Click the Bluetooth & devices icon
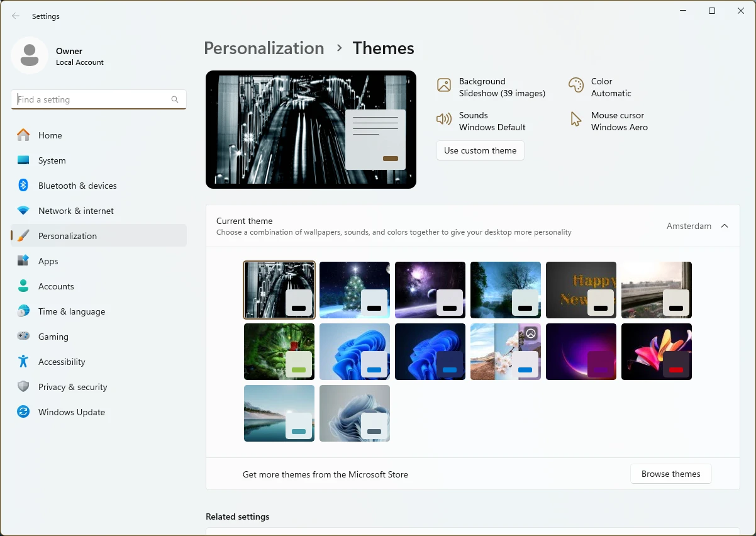The image size is (756, 536). pyautogui.click(x=23, y=186)
